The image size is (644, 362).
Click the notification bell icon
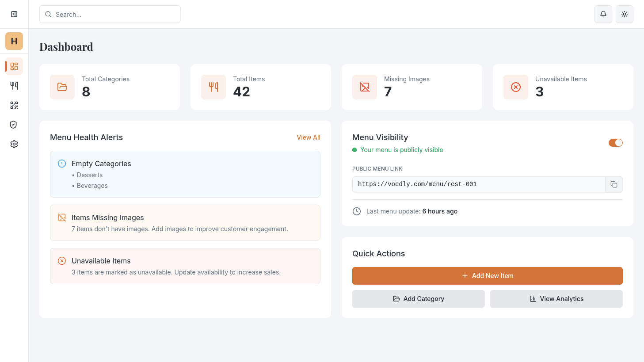coord(603,14)
